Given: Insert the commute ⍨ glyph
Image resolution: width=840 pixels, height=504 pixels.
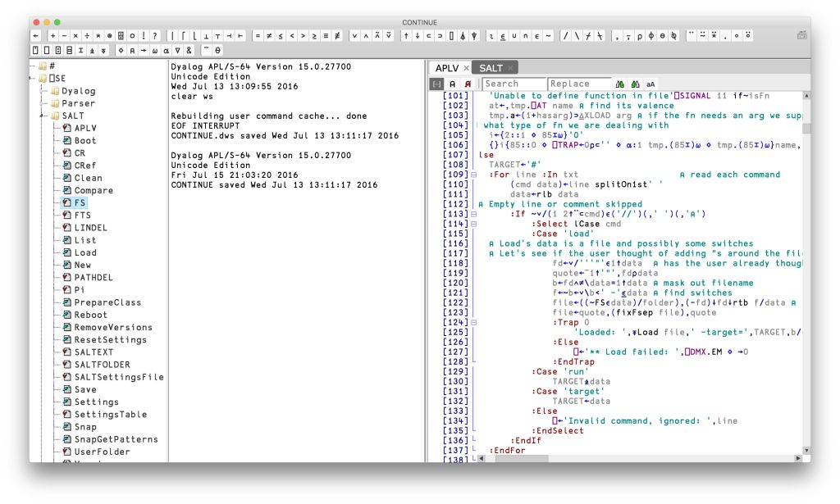Looking at the screenshot, I should (702, 36).
